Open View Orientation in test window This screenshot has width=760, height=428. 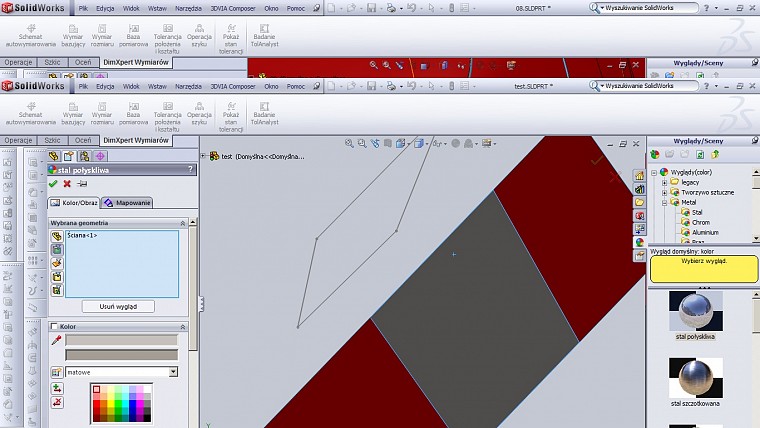pos(402,143)
